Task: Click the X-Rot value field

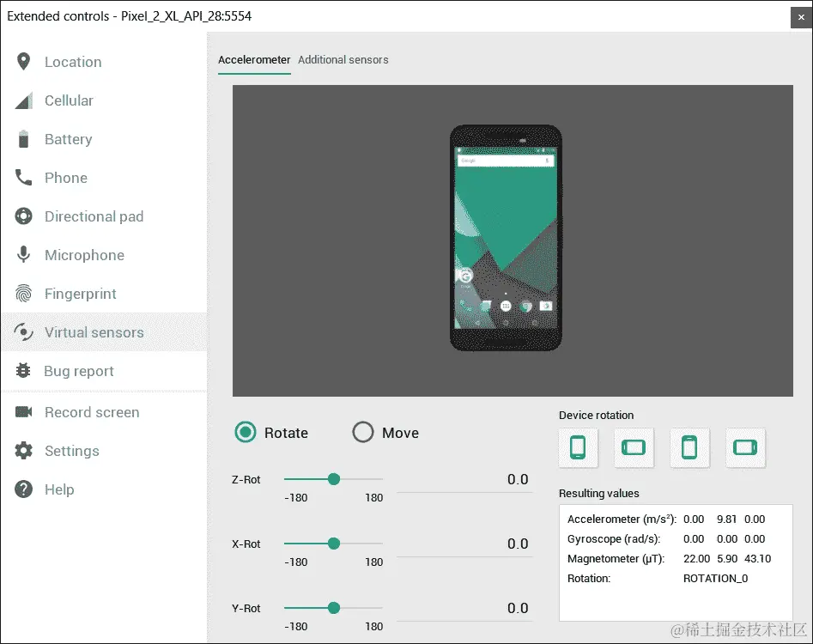Action: tap(465, 544)
